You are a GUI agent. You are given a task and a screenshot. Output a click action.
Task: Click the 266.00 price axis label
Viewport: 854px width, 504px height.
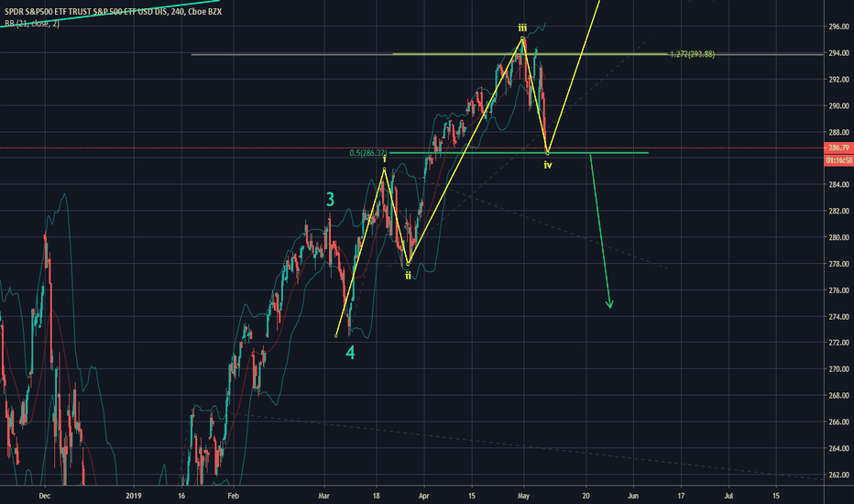(838, 422)
